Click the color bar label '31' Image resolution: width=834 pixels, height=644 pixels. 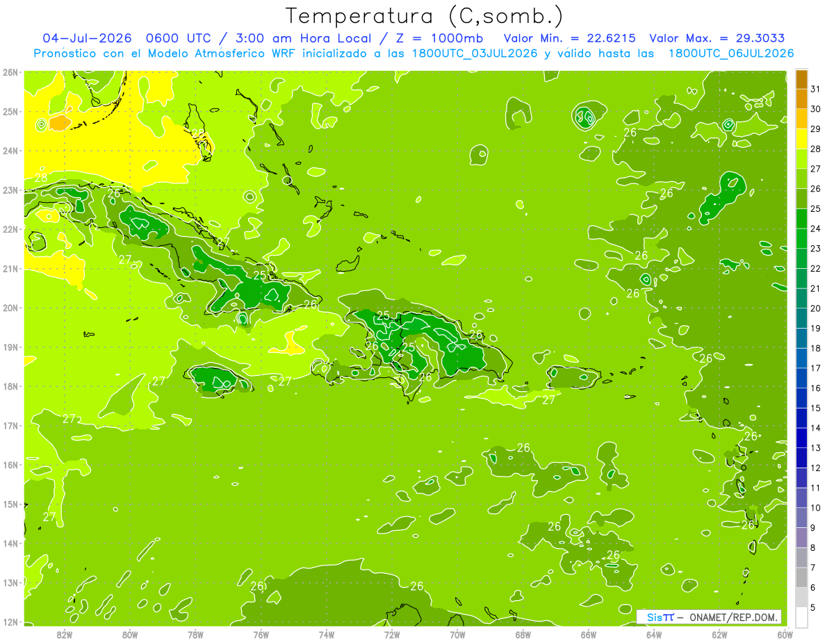pyautogui.click(x=816, y=89)
